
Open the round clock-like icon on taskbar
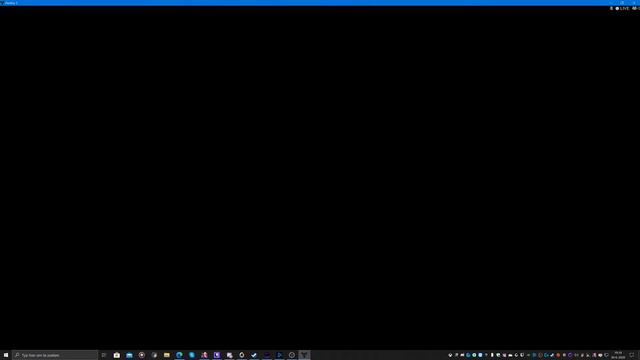pyautogui.click(x=292, y=355)
